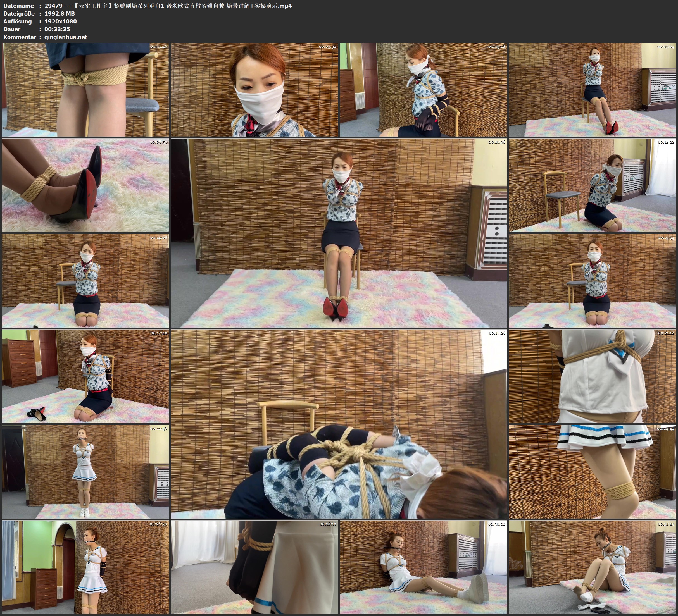
Task: Click the 1920x1080 resolution value
Action: [x=61, y=21]
